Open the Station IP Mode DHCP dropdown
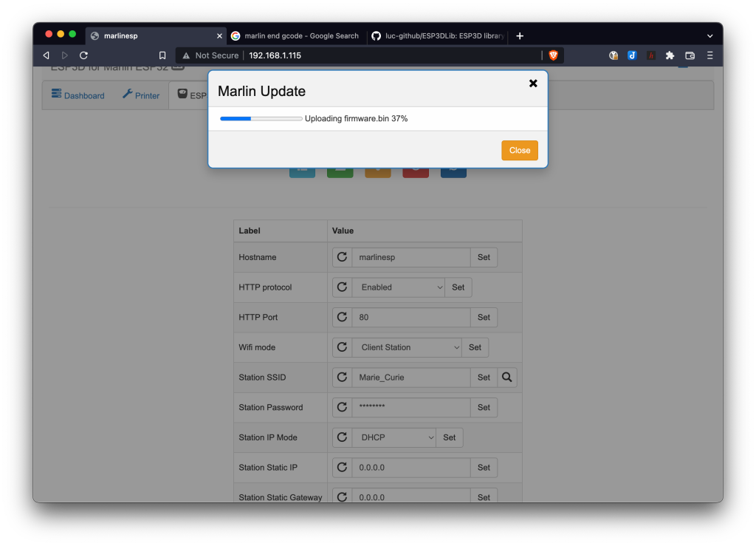 click(394, 437)
